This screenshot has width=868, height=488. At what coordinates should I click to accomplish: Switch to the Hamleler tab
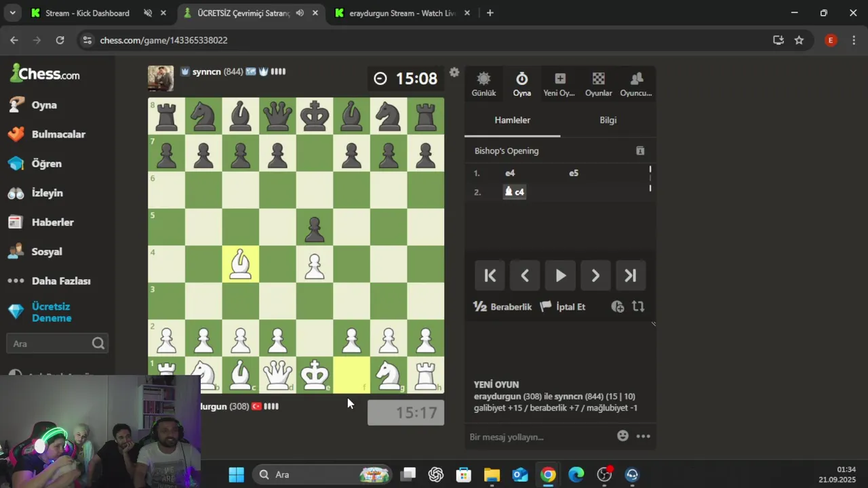512,120
